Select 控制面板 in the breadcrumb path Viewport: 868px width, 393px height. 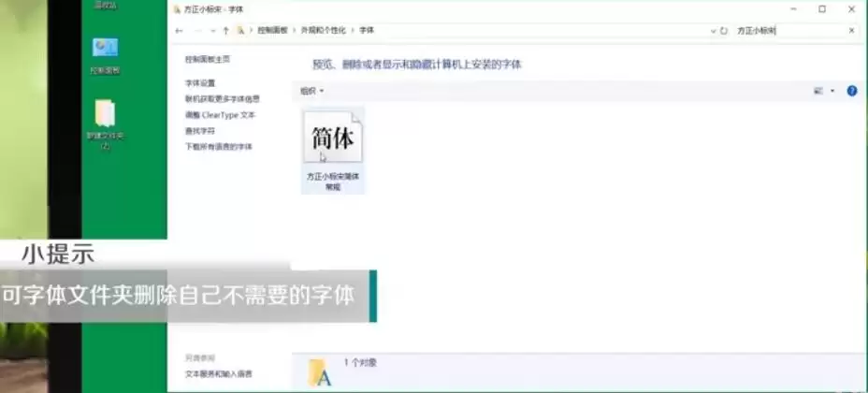pyautogui.click(x=272, y=31)
